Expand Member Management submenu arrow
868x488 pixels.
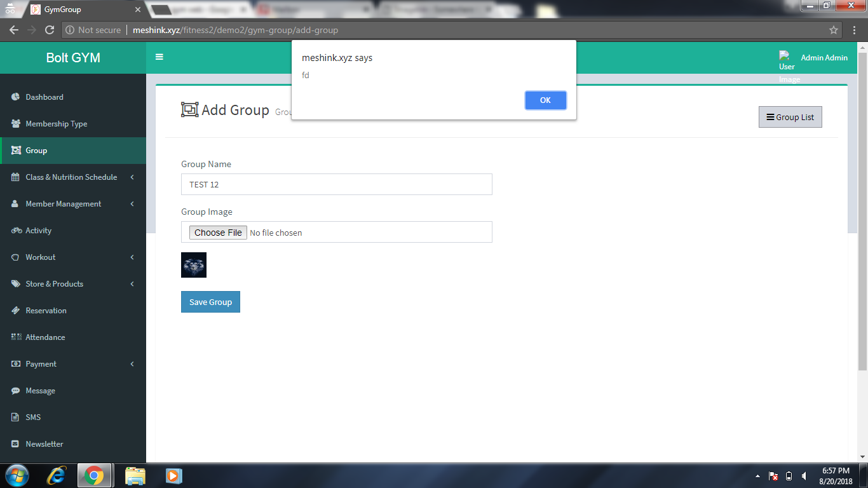(x=132, y=204)
